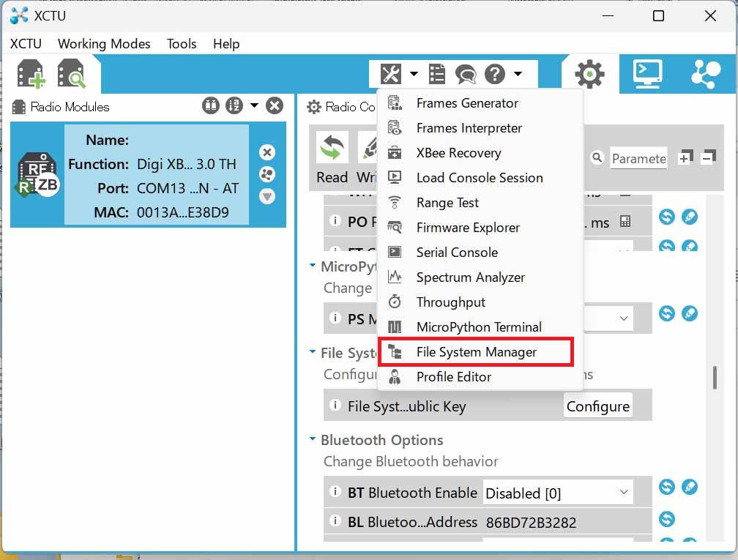The image size is (738, 560).
Task: Click the Help question mark icon
Action: [495, 74]
